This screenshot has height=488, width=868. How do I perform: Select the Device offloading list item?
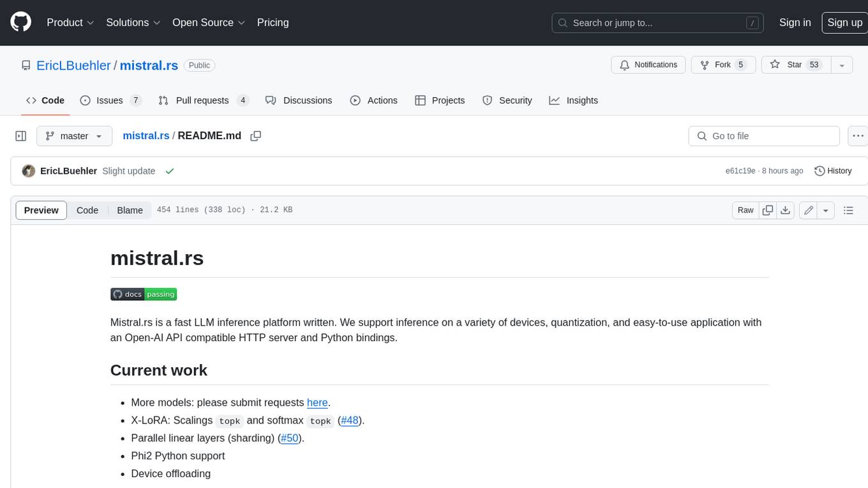point(171,474)
